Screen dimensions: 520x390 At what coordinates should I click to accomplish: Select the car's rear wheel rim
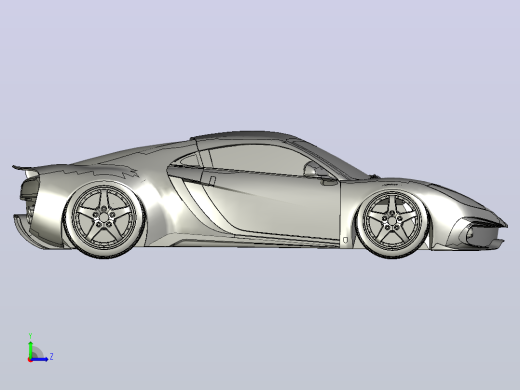tap(104, 216)
